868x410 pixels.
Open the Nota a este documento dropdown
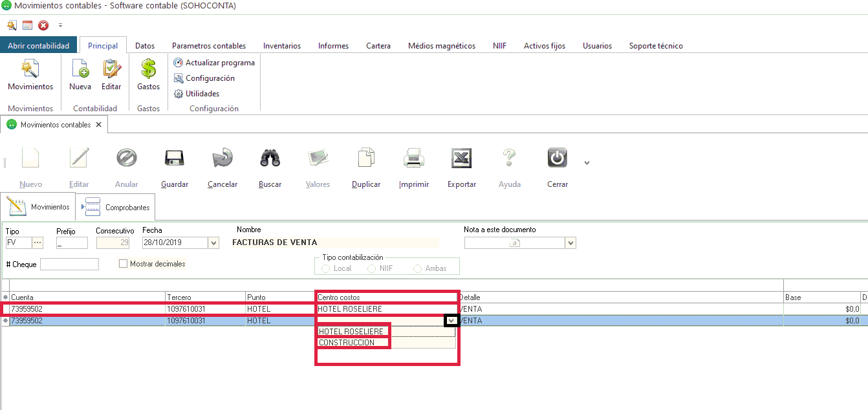click(570, 243)
